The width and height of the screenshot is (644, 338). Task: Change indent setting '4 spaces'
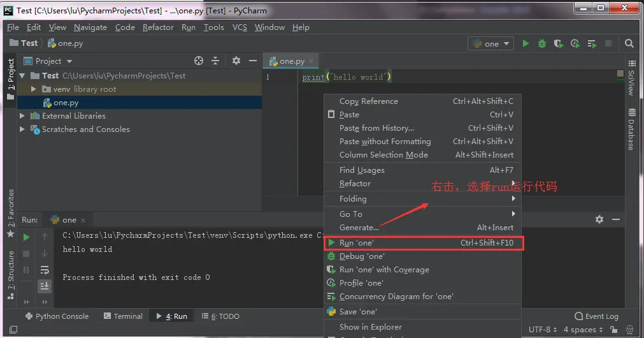pyautogui.click(x=583, y=329)
